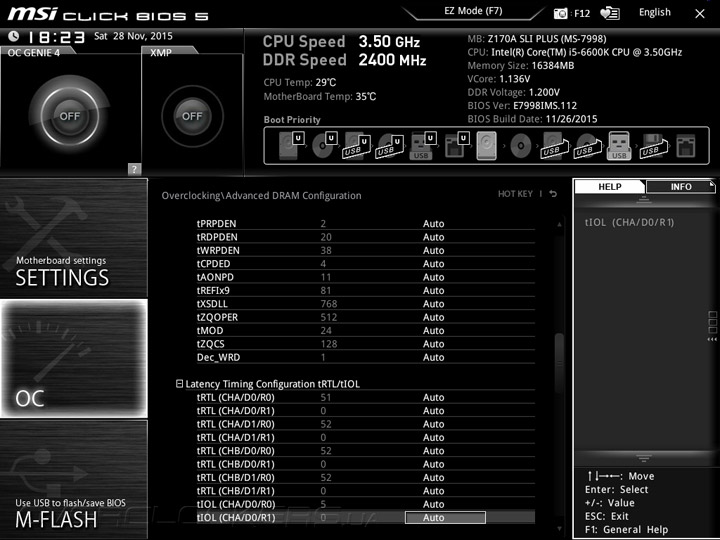This screenshot has height=540, width=720.
Task: Toggle the XMP OFF button
Action: [x=192, y=116]
